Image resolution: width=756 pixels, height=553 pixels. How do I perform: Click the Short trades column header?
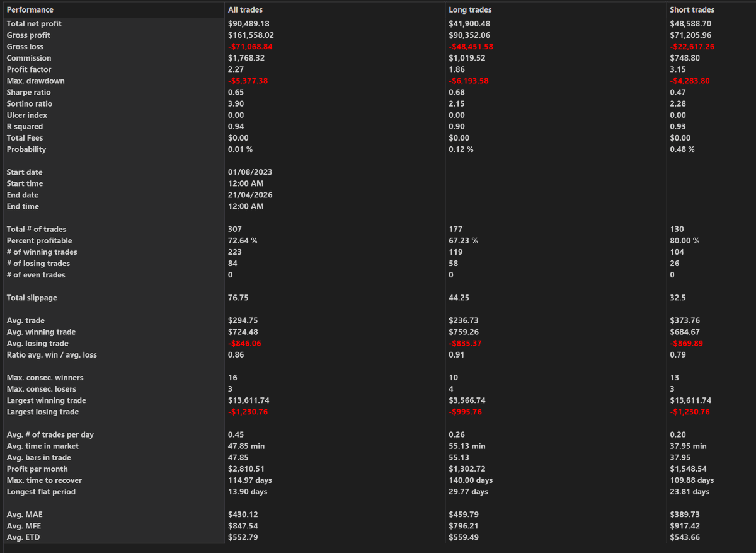tap(692, 10)
